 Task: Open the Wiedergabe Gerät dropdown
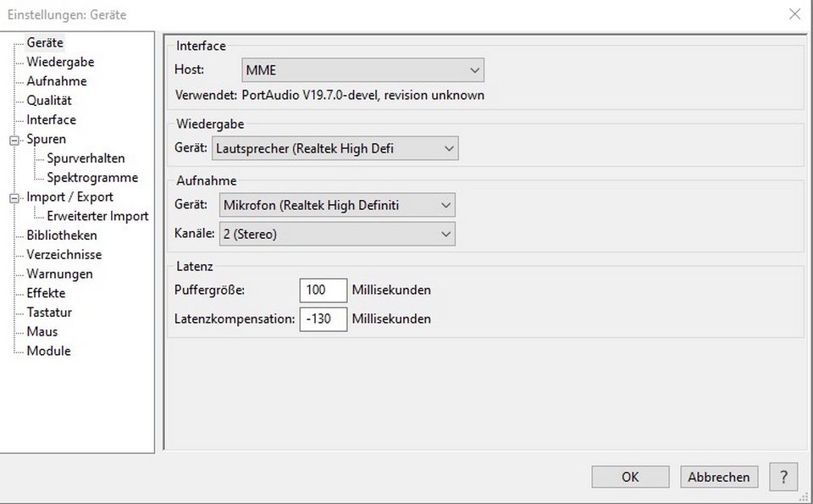point(335,149)
